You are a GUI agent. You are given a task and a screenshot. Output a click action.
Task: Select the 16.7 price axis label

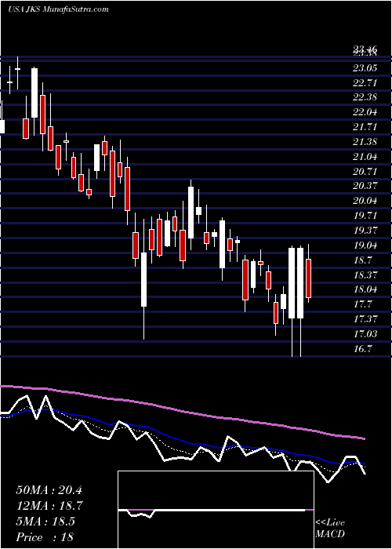click(x=362, y=349)
